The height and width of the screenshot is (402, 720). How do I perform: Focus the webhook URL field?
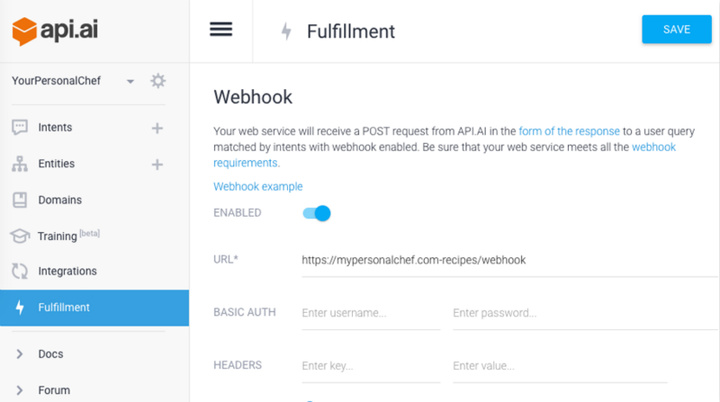(510, 260)
